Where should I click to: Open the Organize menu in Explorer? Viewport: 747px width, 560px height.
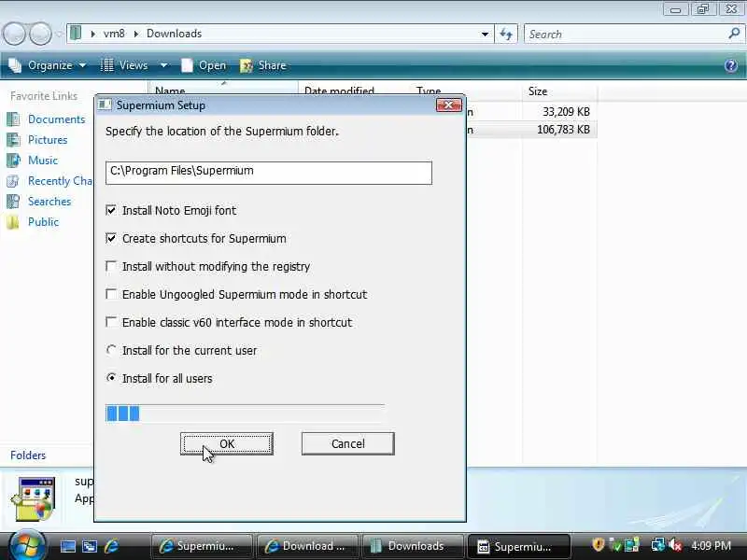click(49, 65)
